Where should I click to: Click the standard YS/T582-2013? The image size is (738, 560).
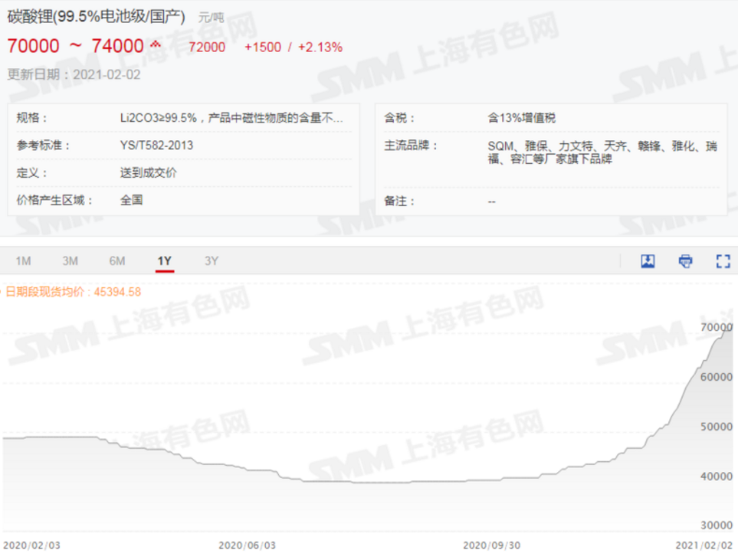tap(156, 146)
